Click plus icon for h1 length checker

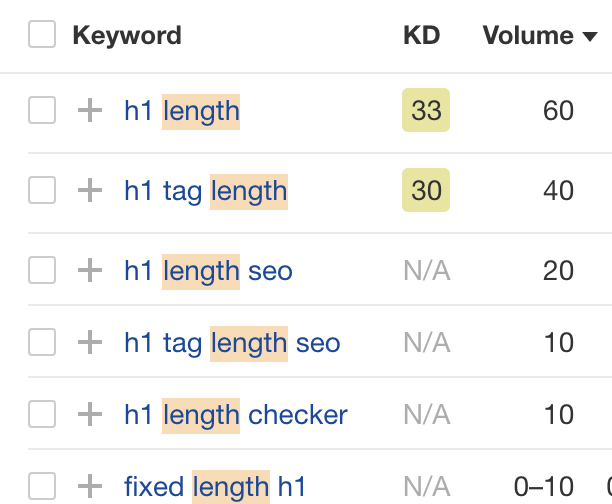click(x=90, y=414)
